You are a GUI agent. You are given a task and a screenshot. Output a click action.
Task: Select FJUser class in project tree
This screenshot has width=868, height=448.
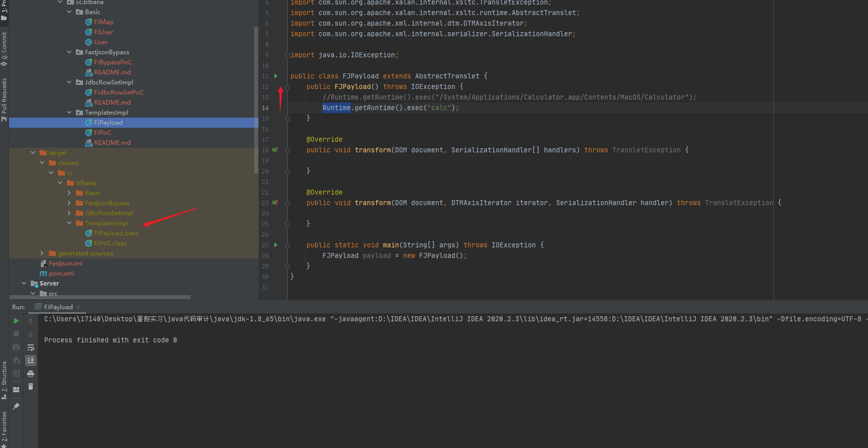click(104, 32)
